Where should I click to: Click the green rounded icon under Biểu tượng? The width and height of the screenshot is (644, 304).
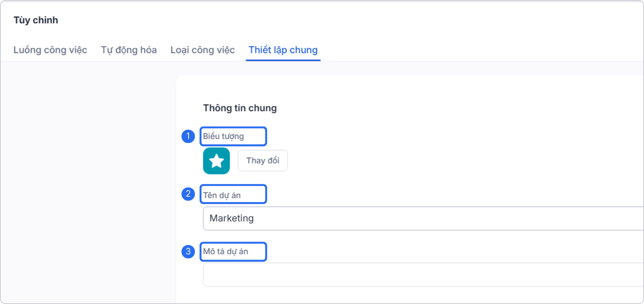pyautogui.click(x=216, y=161)
